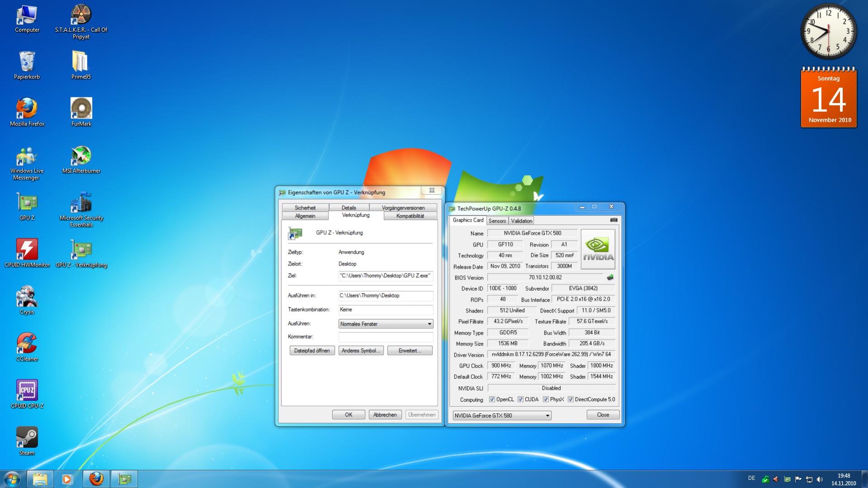Click the Dateipfad öffnen button
Viewport: 868px width, 488px height.
tap(312, 351)
